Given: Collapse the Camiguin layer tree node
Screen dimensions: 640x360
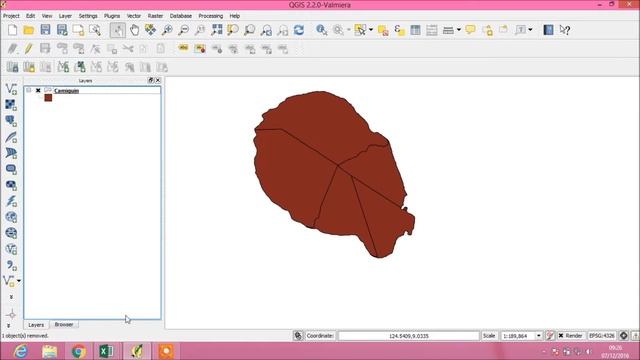Looking at the screenshot, I should tap(29, 90).
